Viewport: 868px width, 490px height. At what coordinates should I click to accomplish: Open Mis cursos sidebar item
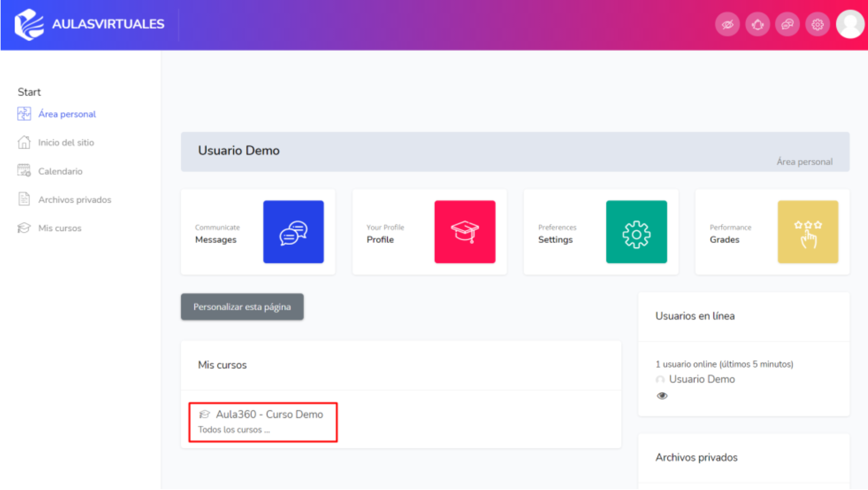pyautogui.click(x=60, y=228)
